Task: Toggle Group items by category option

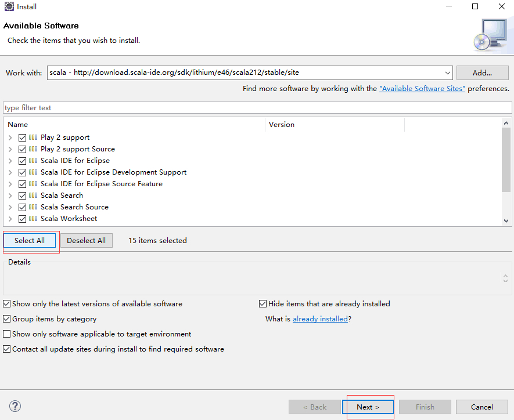Action: tap(6, 319)
